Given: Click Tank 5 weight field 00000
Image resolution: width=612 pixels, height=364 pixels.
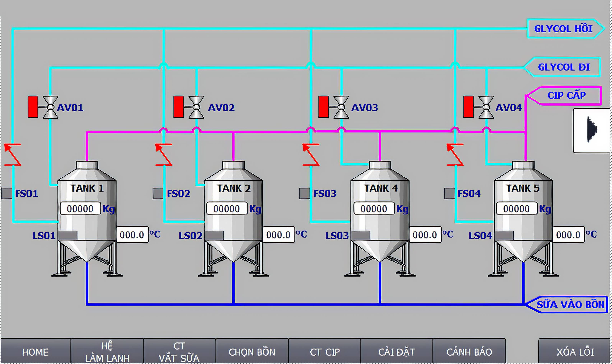Looking at the screenshot, I should tap(517, 208).
